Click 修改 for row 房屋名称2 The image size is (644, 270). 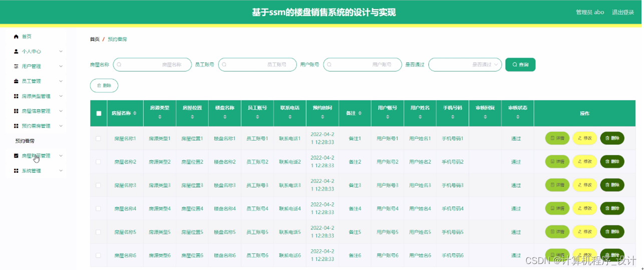(584, 162)
